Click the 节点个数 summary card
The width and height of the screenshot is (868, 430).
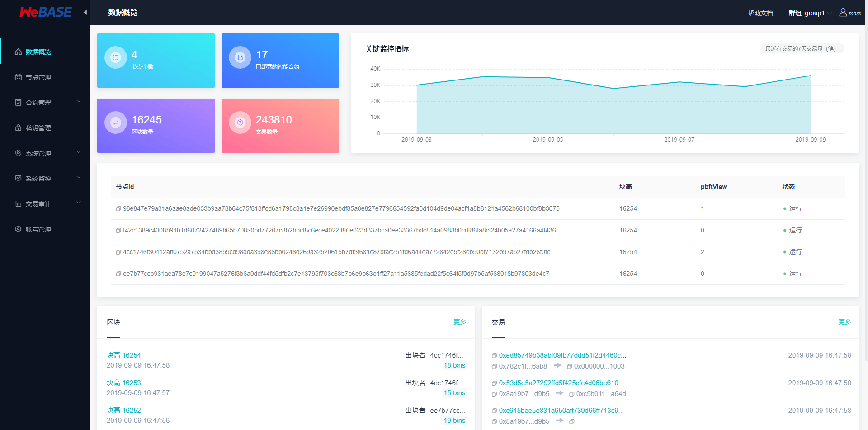tap(156, 61)
